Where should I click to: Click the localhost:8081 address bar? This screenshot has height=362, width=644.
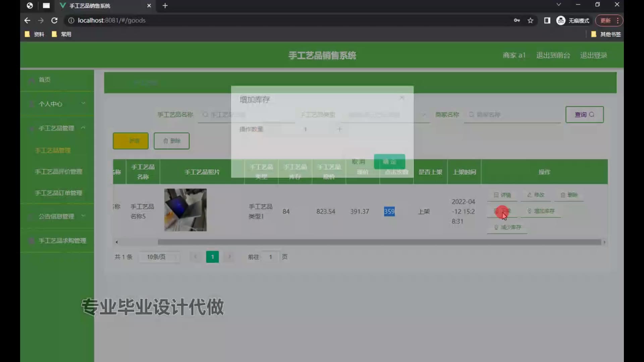pos(288,20)
